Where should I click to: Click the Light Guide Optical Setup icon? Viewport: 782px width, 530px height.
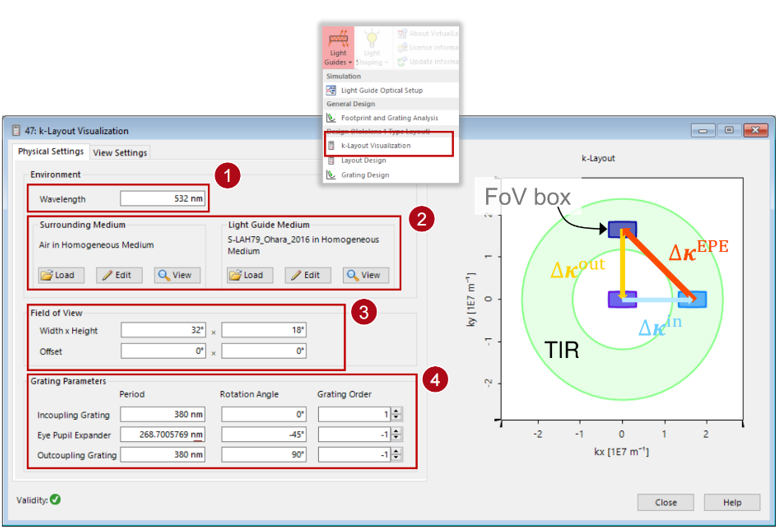point(331,90)
